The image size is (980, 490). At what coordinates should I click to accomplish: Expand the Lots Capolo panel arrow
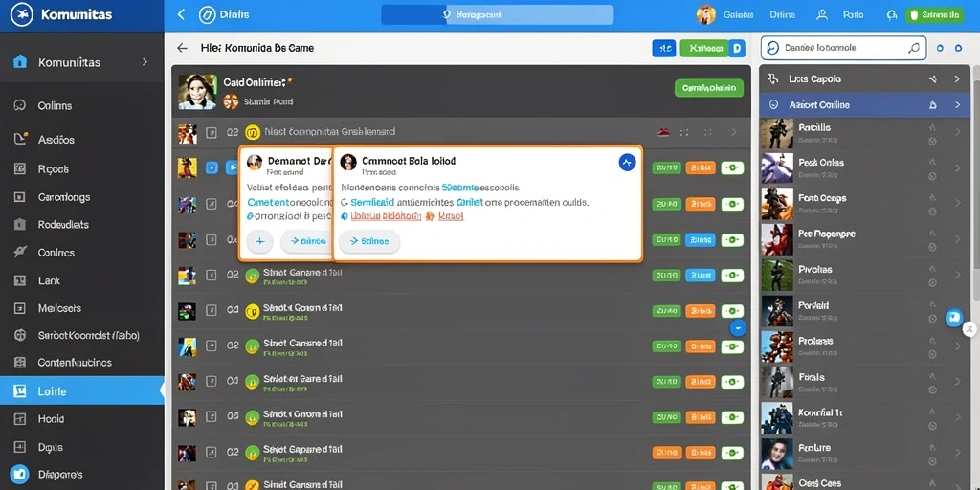(x=956, y=79)
